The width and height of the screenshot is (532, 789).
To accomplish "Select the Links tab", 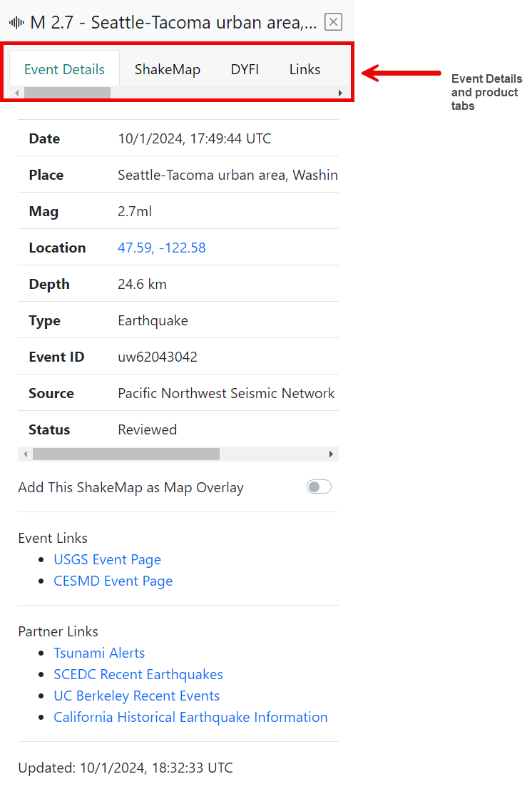I will (305, 69).
